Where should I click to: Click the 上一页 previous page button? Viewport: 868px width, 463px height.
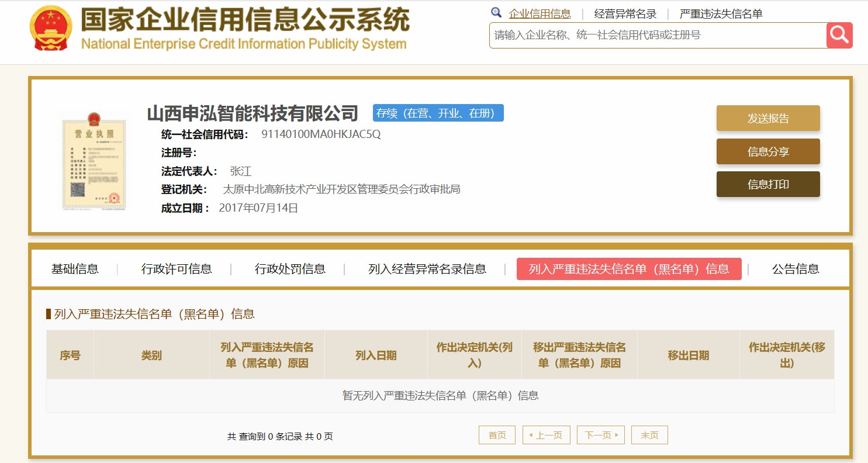click(546, 435)
